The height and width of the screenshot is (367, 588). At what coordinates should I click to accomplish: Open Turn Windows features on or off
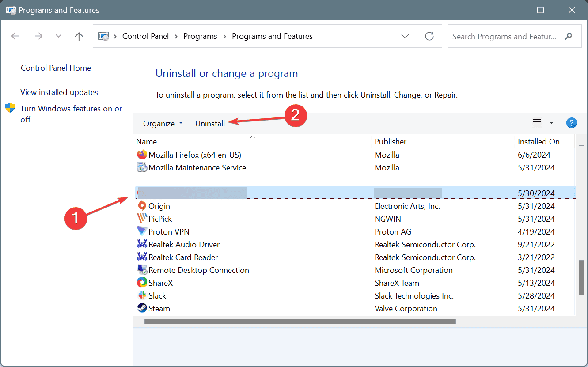coord(71,114)
